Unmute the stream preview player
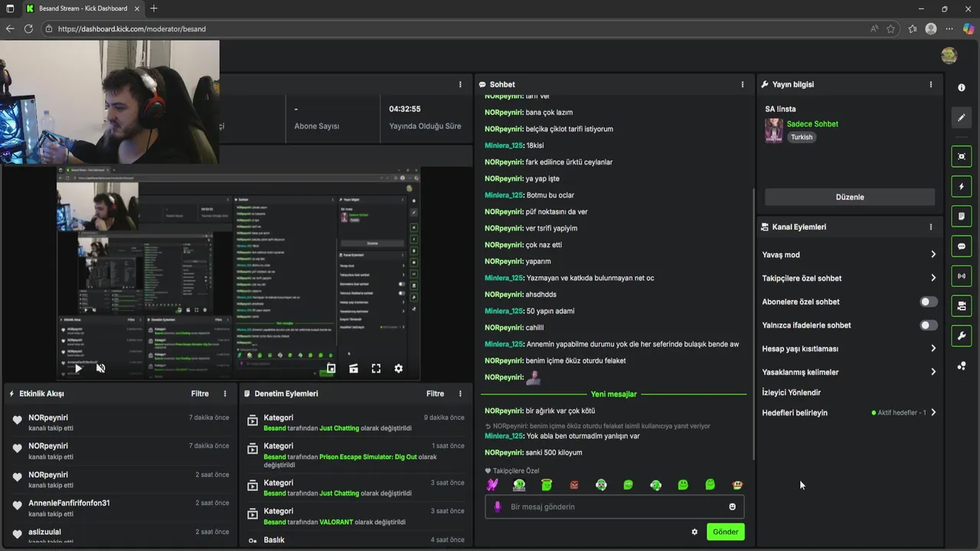 (x=100, y=368)
